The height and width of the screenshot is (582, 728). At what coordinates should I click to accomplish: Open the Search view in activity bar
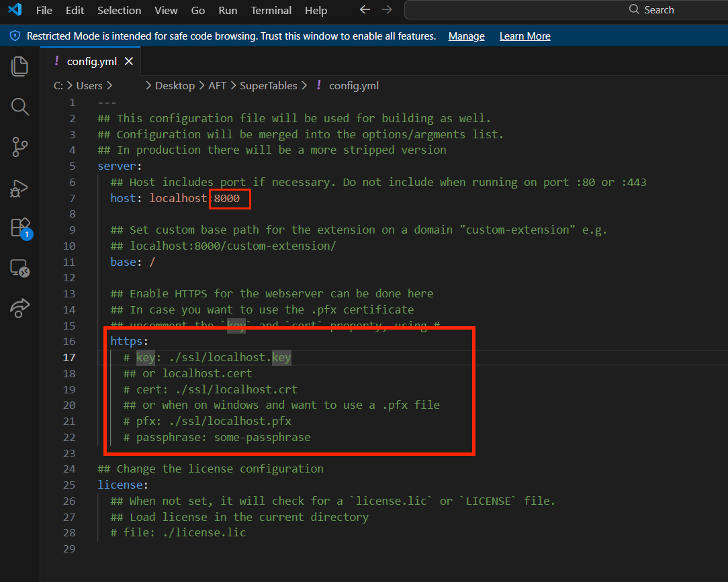pyautogui.click(x=20, y=106)
